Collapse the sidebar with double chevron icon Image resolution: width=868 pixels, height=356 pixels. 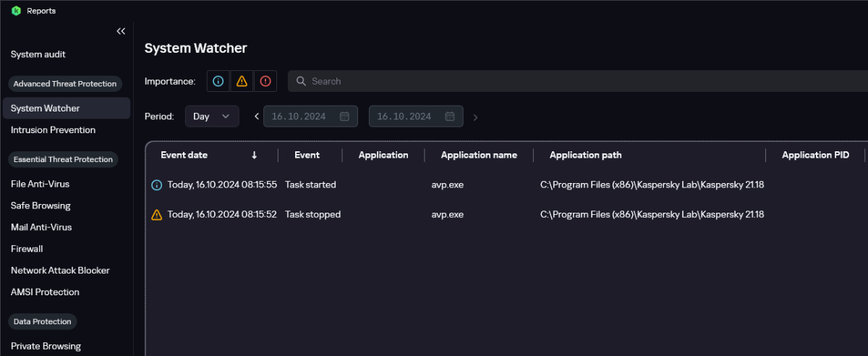121,31
